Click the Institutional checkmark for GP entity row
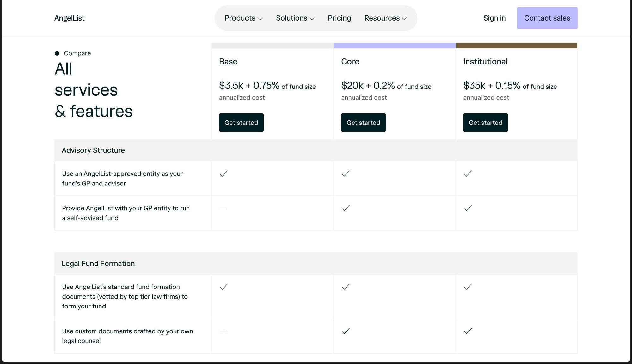This screenshot has height=364, width=632. (x=468, y=208)
